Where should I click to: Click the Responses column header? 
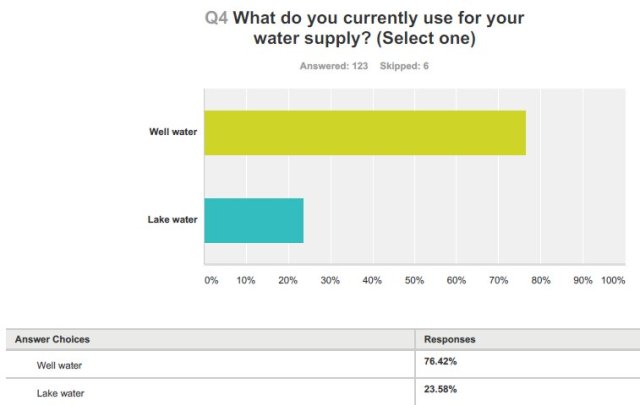(x=450, y=340)
